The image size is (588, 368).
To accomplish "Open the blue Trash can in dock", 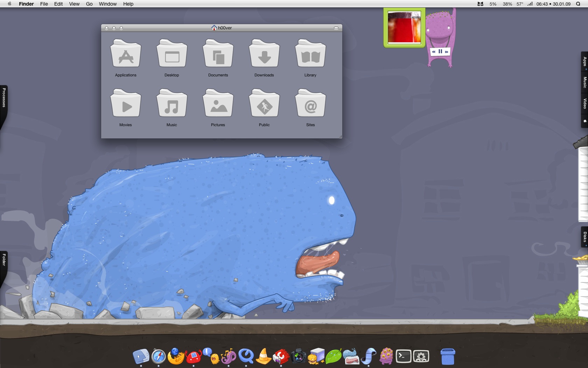I will click(x=448, y=356).
